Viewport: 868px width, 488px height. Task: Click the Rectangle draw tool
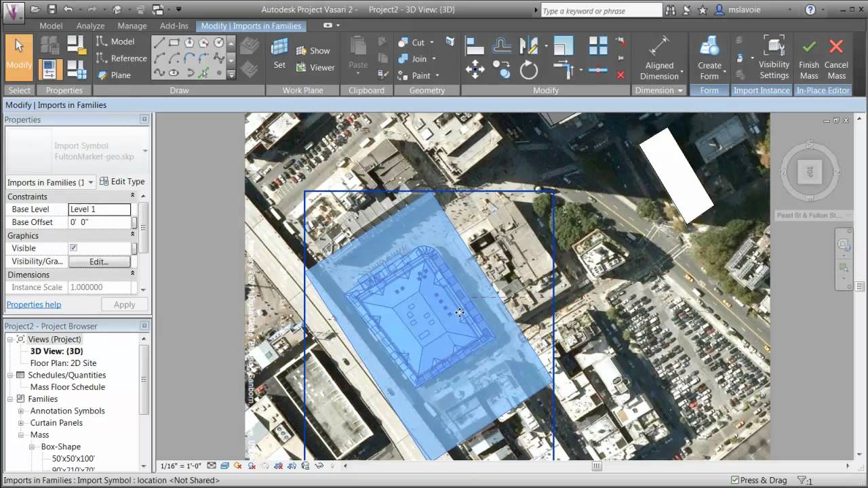coord(175,42)
